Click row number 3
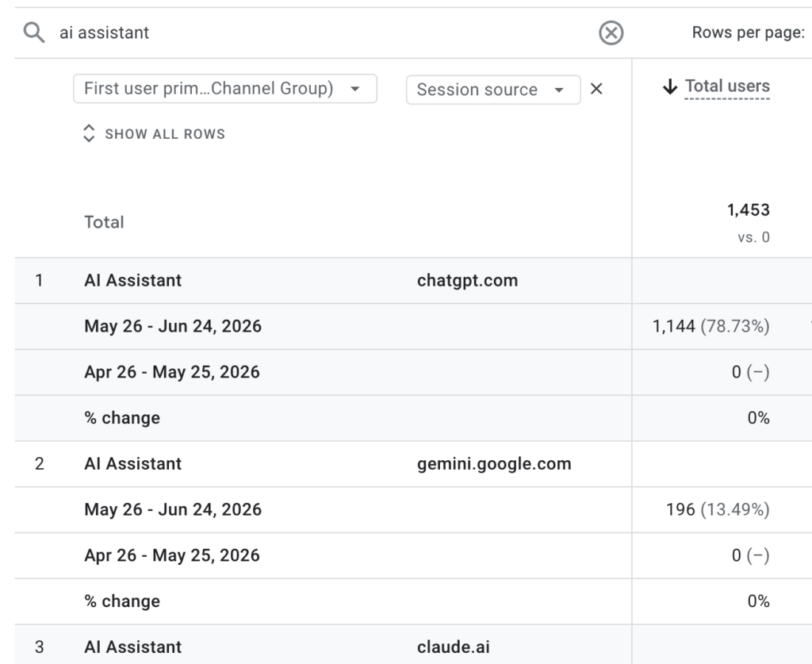812x664 pixels. 40,647
